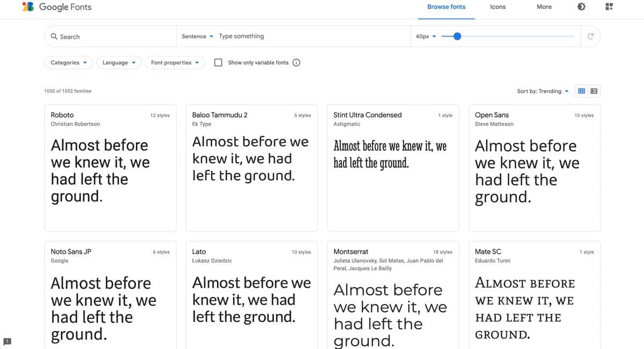
Task: Click the Ek Type designer label
Action: pyautogui.click(x=202, y=124)
